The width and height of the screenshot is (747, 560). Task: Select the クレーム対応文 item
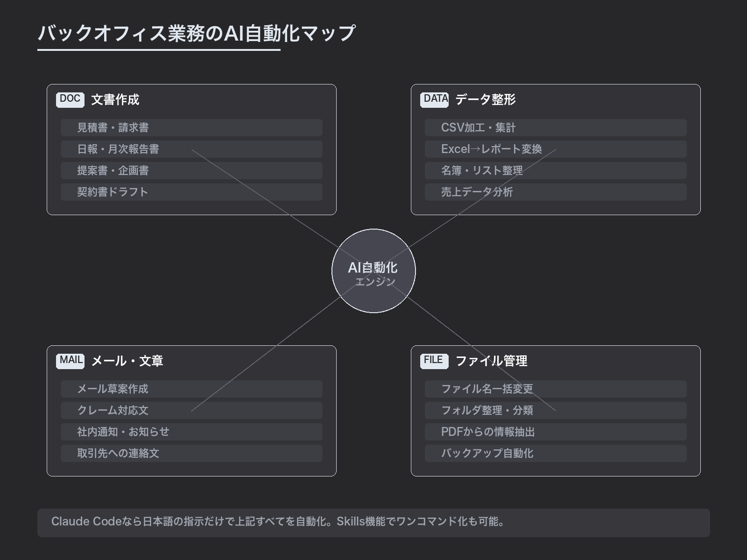pos(191,410)
